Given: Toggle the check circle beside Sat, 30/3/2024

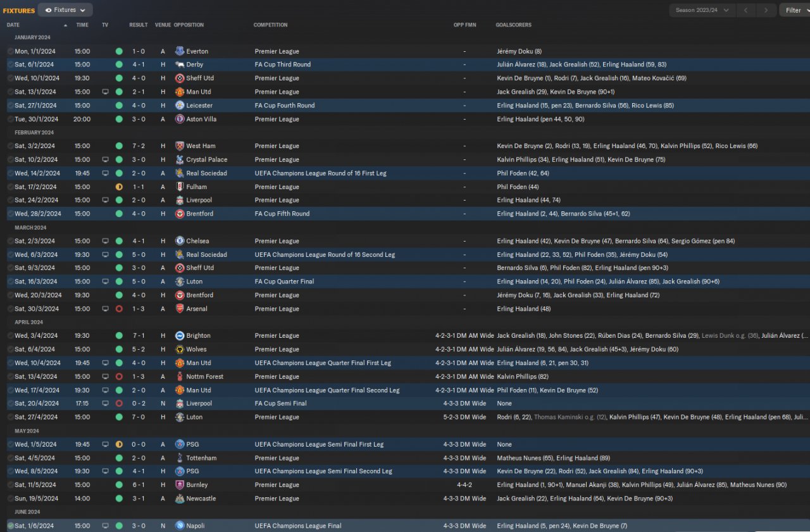Looking at the screenshot, I should pyautogui.click(x=10, y=309).
